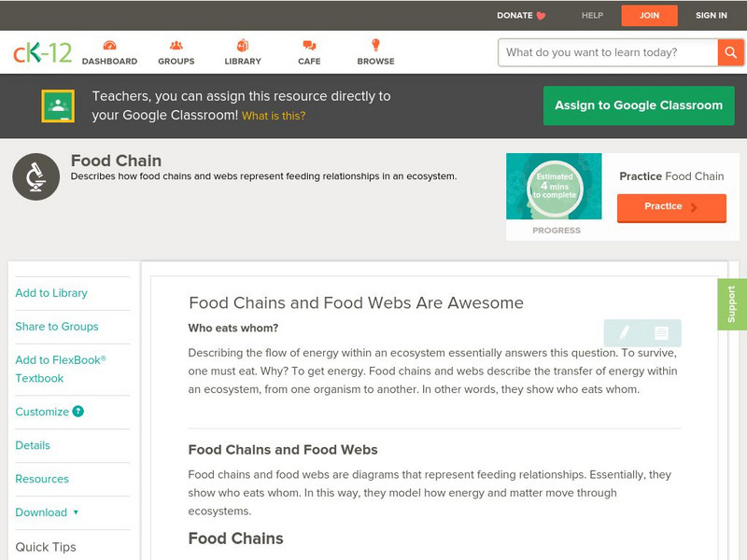
Task: Open the Details sidebar item
Action: (x=33, y=445)
